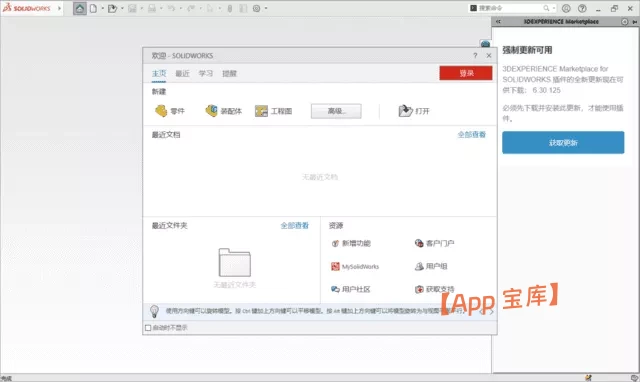640x382 pixels.
Task: Collapse the 3DEXPERIENCE Marketplace task pane
Action: click(x=498, y=22)
